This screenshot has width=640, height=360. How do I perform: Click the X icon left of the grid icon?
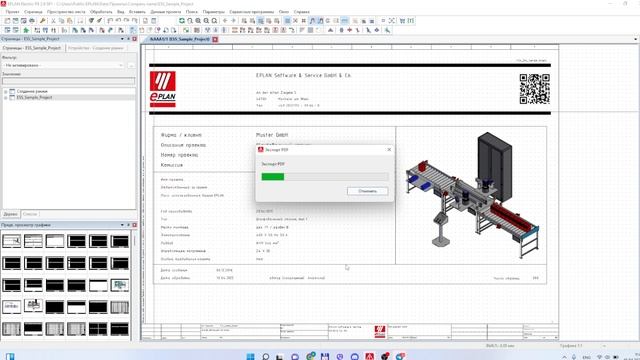point(295,21)
